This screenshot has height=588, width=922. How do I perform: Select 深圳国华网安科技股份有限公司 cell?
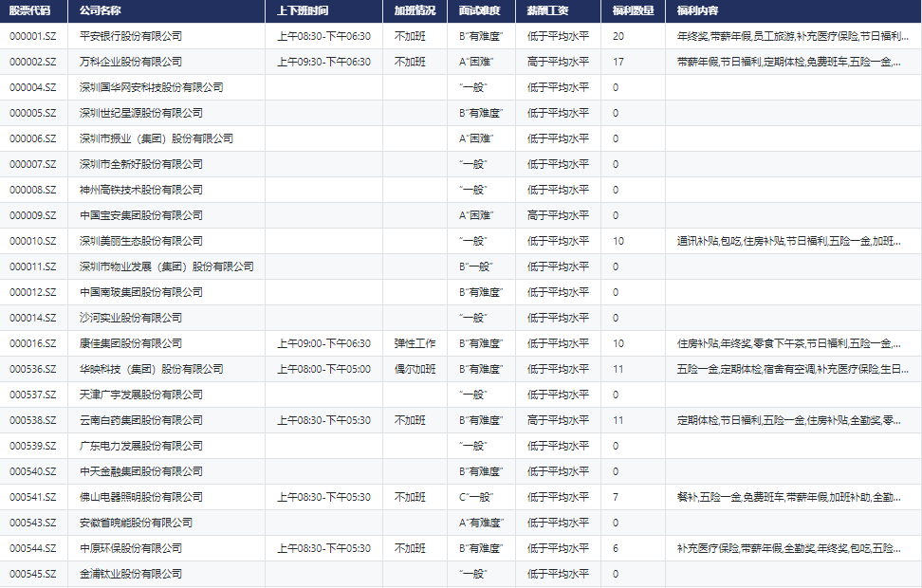coord(152,87)
